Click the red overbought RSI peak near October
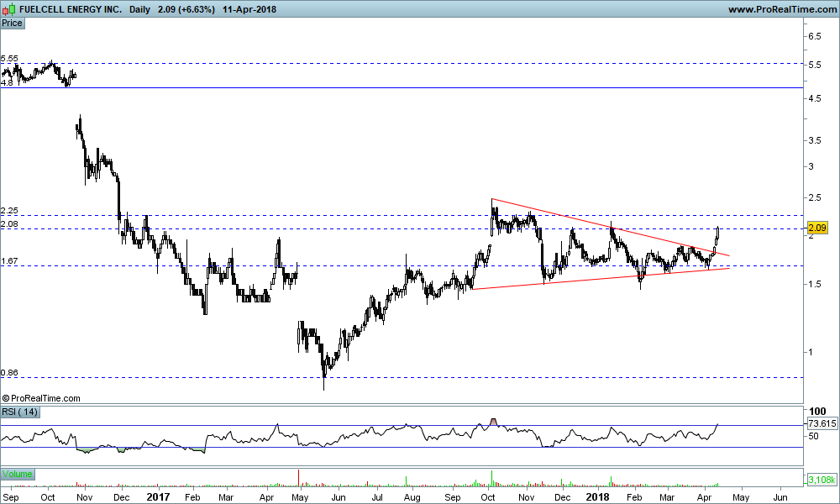The image size is (840, 504). pos(493,422)
